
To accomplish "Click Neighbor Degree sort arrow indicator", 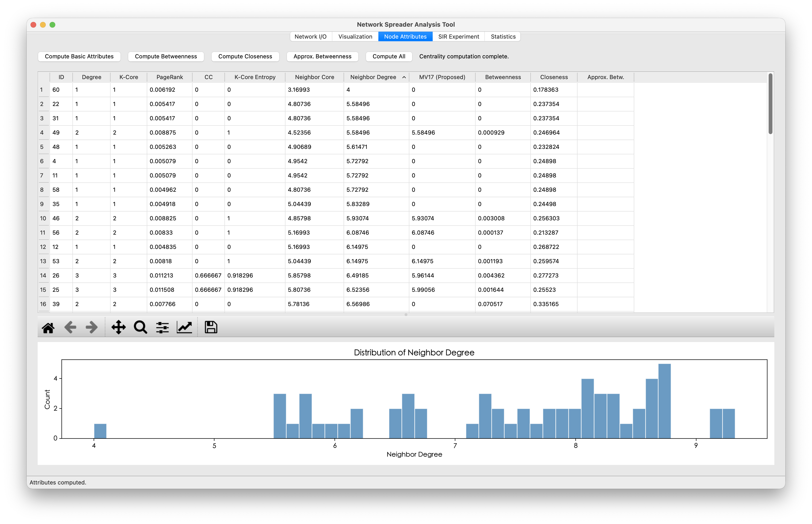I will pyautogui.click(x=404, y=77).
